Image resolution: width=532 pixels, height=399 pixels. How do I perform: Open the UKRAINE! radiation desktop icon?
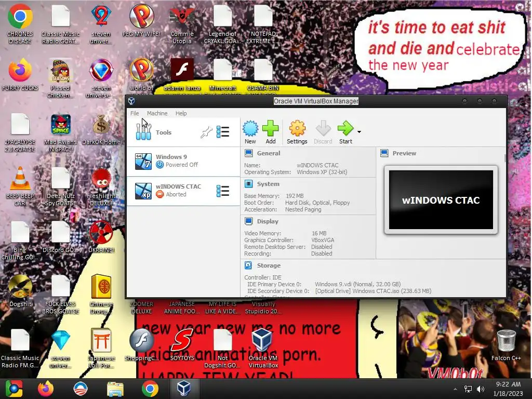[101, 237]
